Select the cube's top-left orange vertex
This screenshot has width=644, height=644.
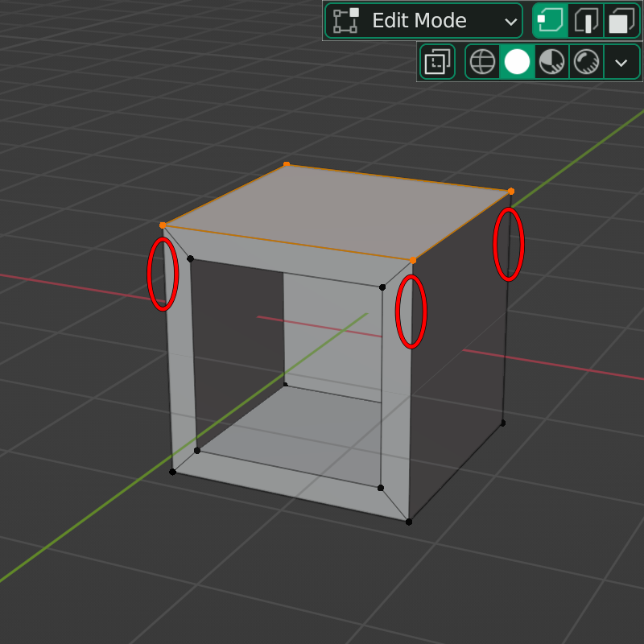[x=163, y=225]
